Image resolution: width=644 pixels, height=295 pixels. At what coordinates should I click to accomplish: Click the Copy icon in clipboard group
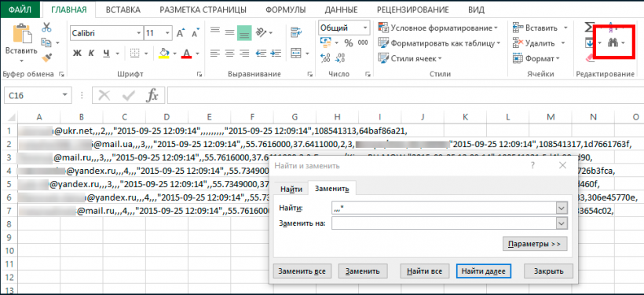point(46,42)
